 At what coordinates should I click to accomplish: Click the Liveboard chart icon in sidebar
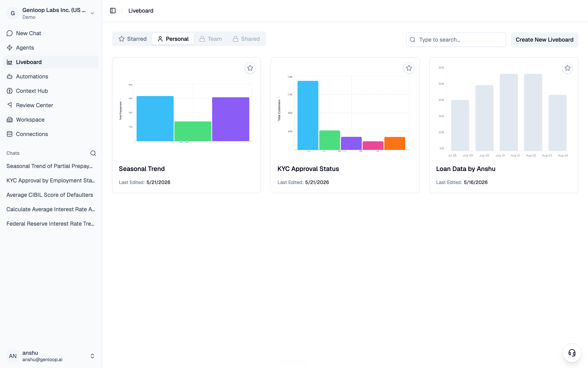pos(9,62)
